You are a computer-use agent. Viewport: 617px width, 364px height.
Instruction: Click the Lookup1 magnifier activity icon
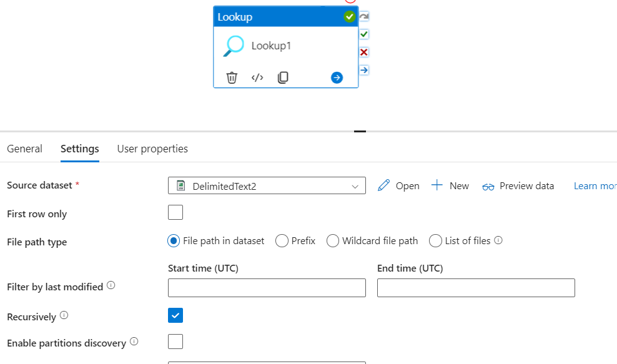coord(234,46)
